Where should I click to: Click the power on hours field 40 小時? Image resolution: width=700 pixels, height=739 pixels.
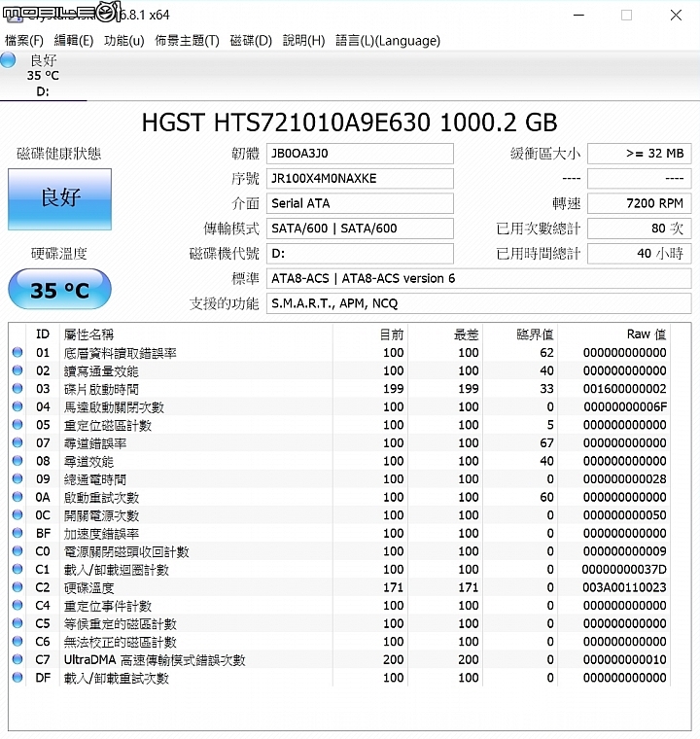tap(639, 254)
